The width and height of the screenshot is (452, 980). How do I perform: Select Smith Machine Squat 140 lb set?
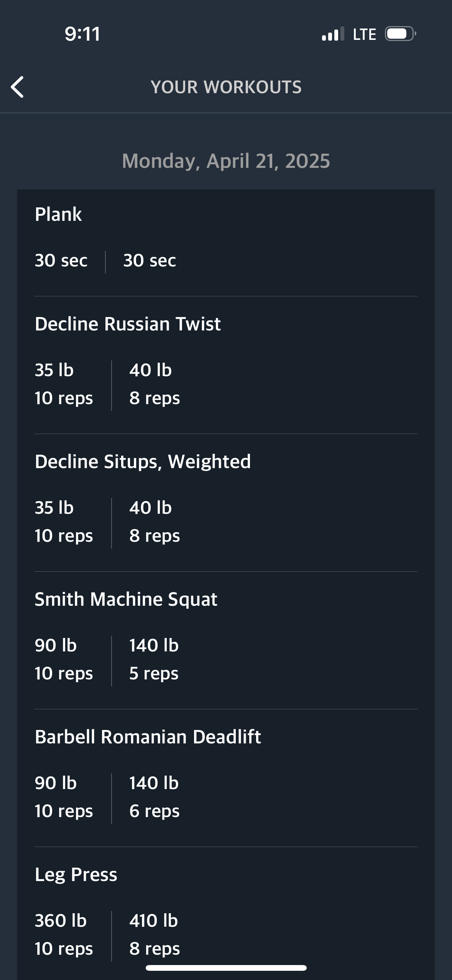(154, 659)
